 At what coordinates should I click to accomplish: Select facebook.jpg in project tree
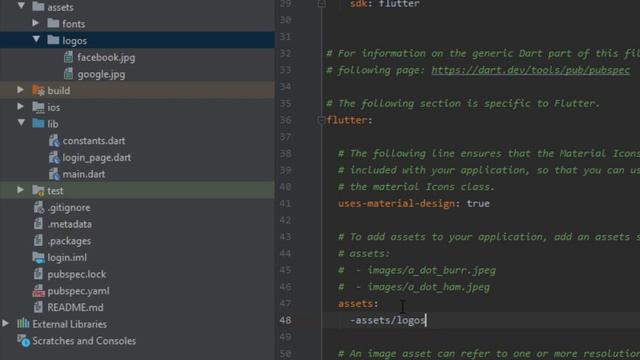coord(106,58)
